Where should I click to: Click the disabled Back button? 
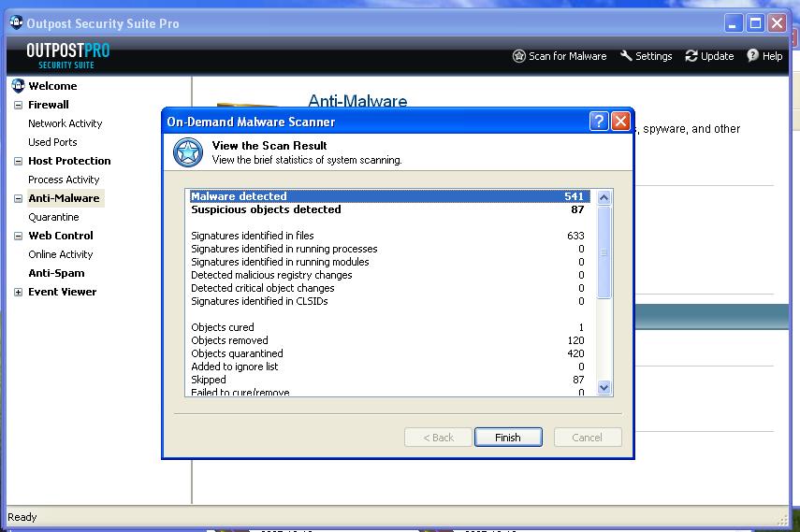pos(438,438)
